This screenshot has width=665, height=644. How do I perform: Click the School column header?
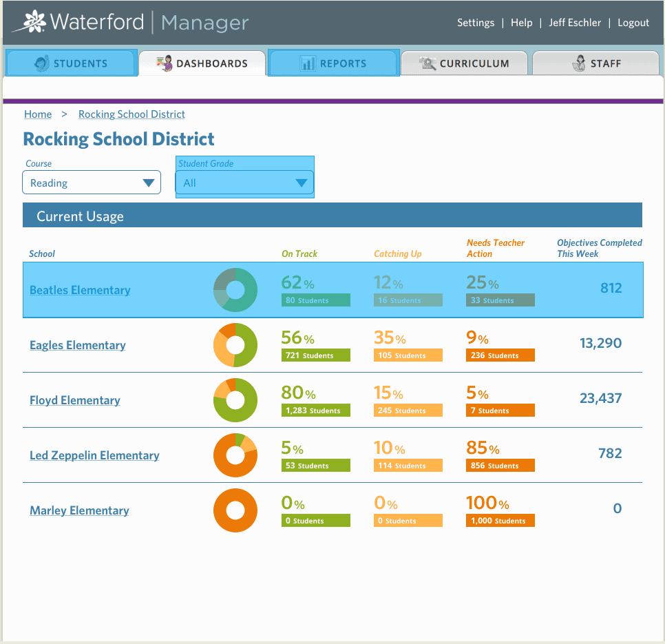point(42,253)
